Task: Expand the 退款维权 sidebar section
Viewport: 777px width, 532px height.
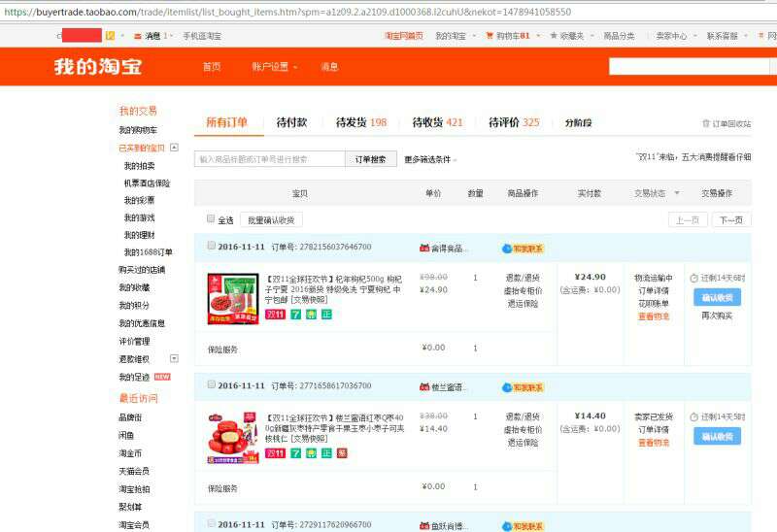Action: click(x=174, y=358)
